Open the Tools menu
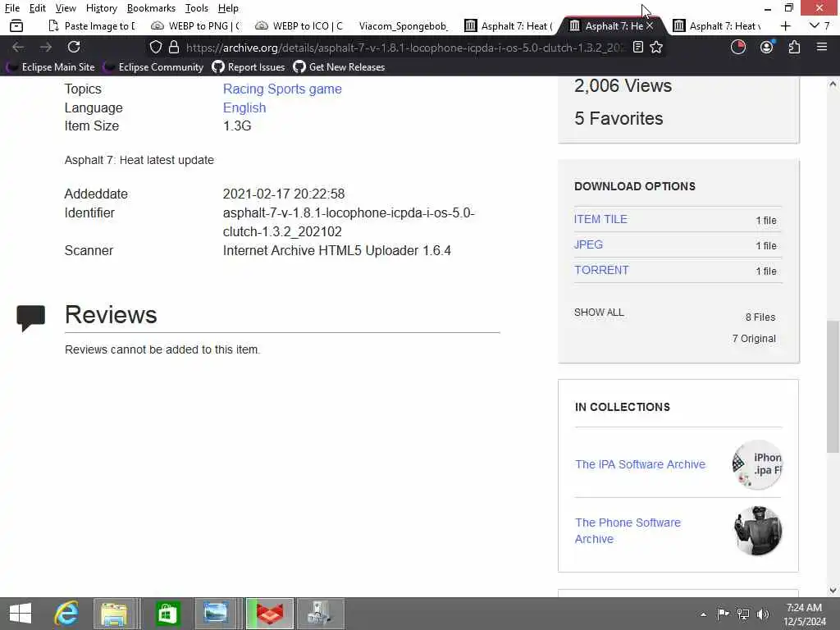The width and height of the screenshot is (840, 630). coord(197,8)
